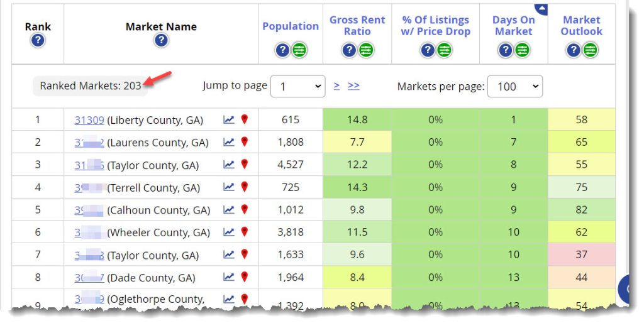Viewport: 644px width, 328px height.
Task: Click the Days On Market sort indicator
Action: coord(541,9)
